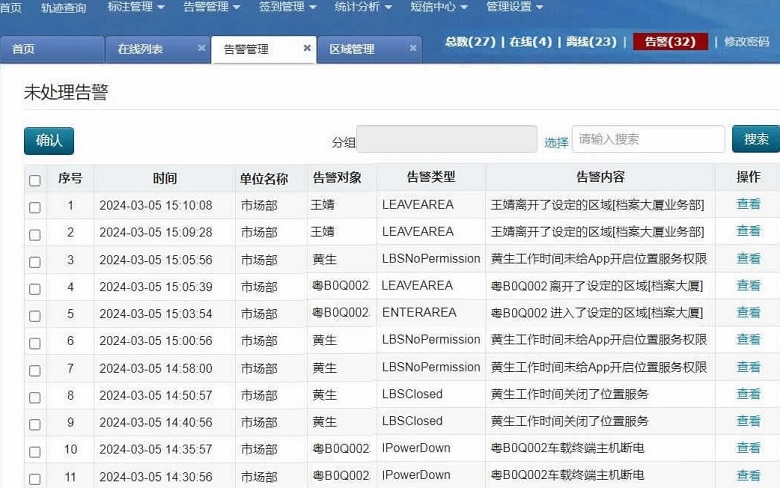
Task: Check the checkbox for row 6
Action: point(35,343)
